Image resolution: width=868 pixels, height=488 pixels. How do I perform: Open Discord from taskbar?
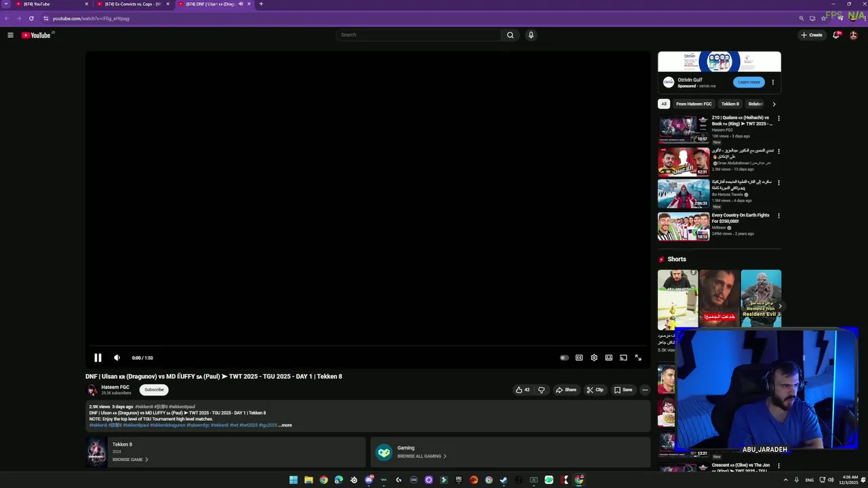tap(369, 480)
